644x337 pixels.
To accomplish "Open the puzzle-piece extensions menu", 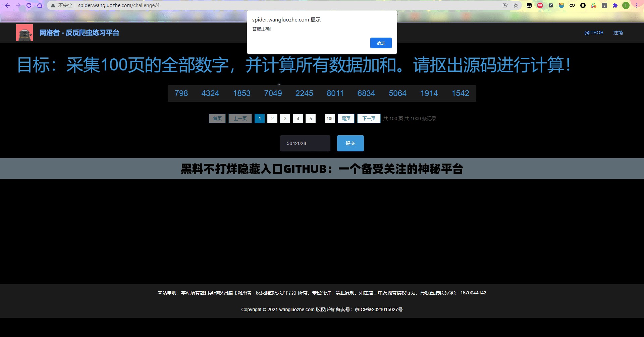I will (x=615, y=5).
